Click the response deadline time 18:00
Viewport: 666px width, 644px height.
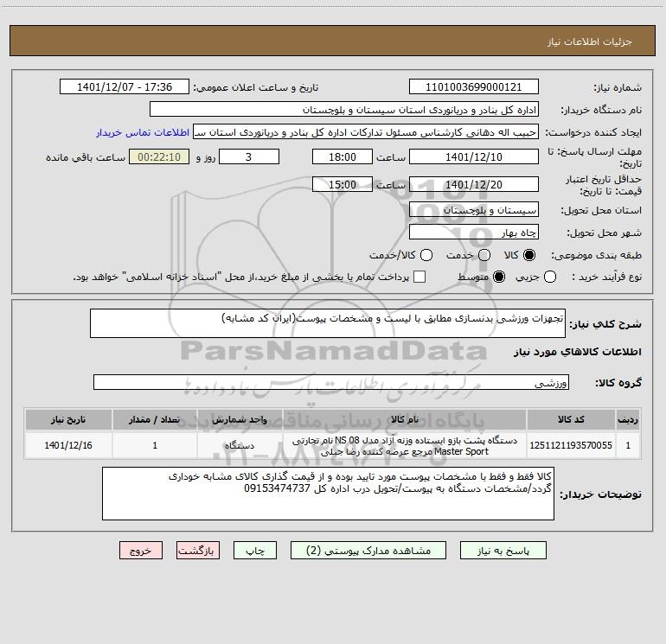pyautogui.click(x=343, y=156)
